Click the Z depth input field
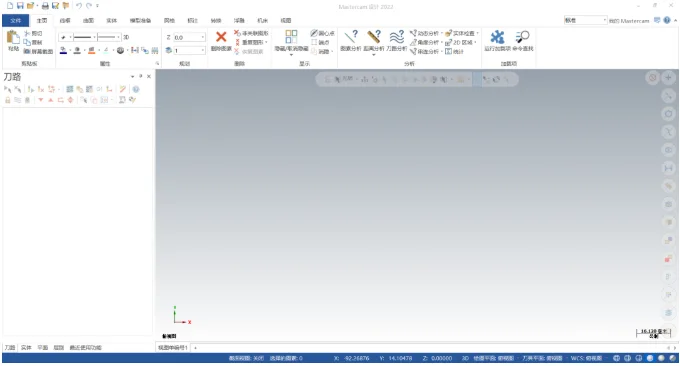Viewport: 680px width, 366px height. [189, 37]
